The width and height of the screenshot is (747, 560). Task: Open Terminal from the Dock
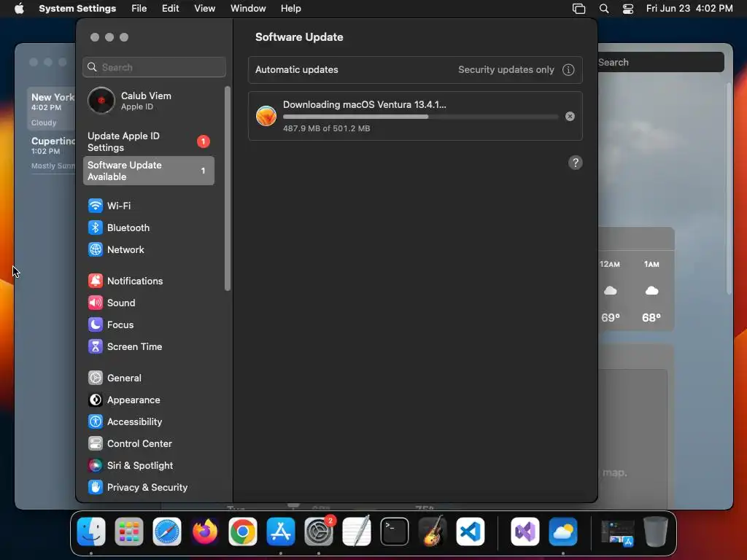tap(395, 532)
